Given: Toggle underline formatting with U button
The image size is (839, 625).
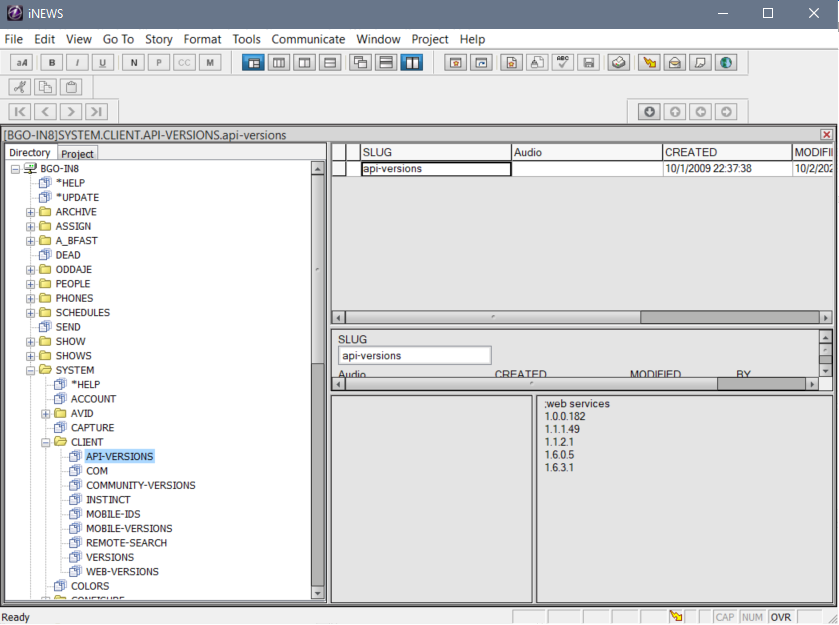Looking at the screenshot, I should pos(103,62).
